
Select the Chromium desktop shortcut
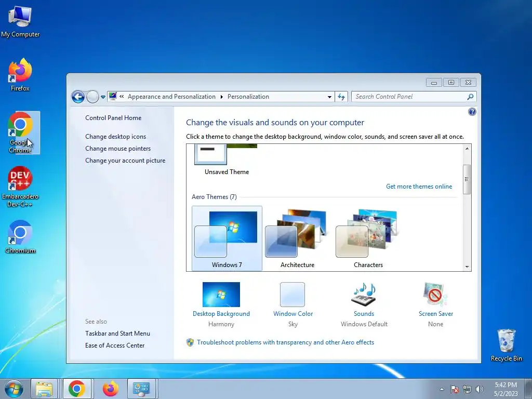tap(20, 237)
